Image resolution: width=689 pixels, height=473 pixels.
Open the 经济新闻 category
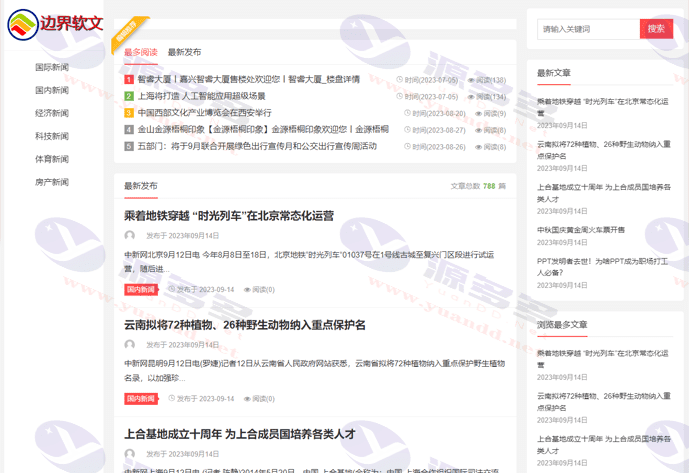point(52,113)
